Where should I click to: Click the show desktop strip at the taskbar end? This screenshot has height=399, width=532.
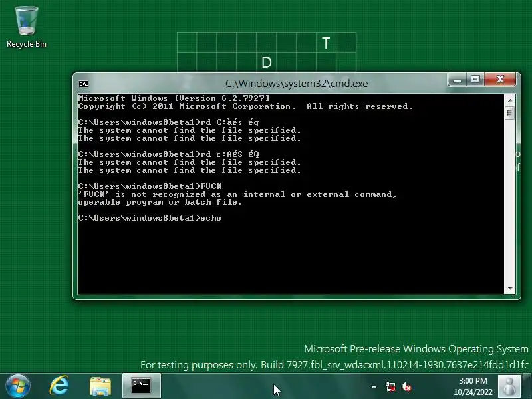click(527, 386)
